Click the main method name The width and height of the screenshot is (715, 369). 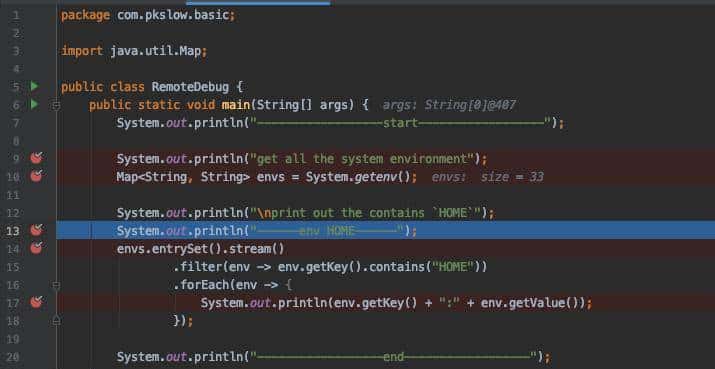click(236, 105)
